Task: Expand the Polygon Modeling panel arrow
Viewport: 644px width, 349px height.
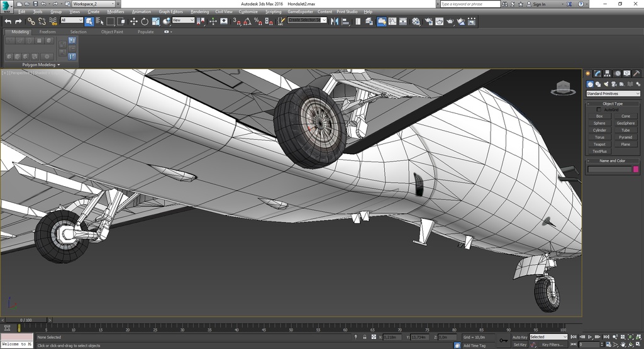Action: pos(58,65)
